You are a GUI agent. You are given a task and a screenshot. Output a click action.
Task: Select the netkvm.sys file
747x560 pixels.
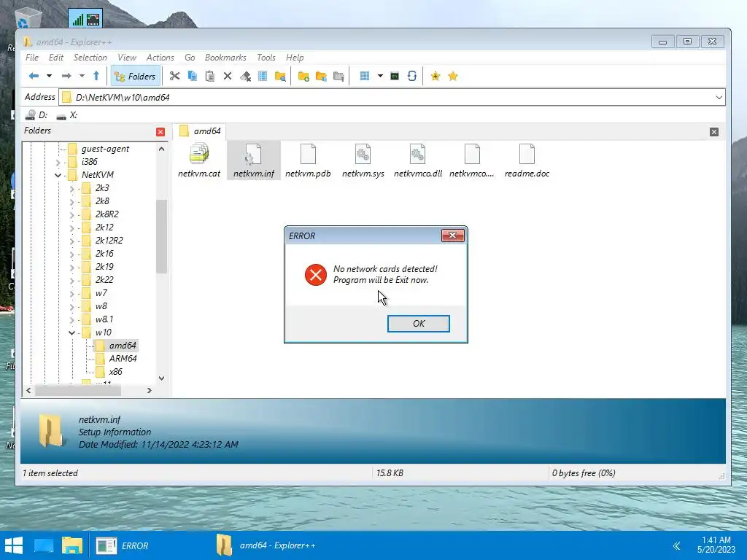[363, 161]
